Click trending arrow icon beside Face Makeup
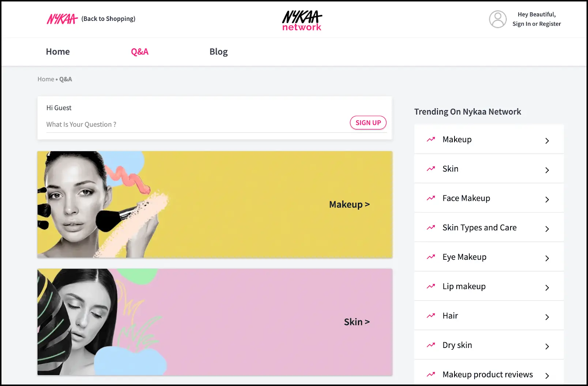 click(x=431, y=198)
